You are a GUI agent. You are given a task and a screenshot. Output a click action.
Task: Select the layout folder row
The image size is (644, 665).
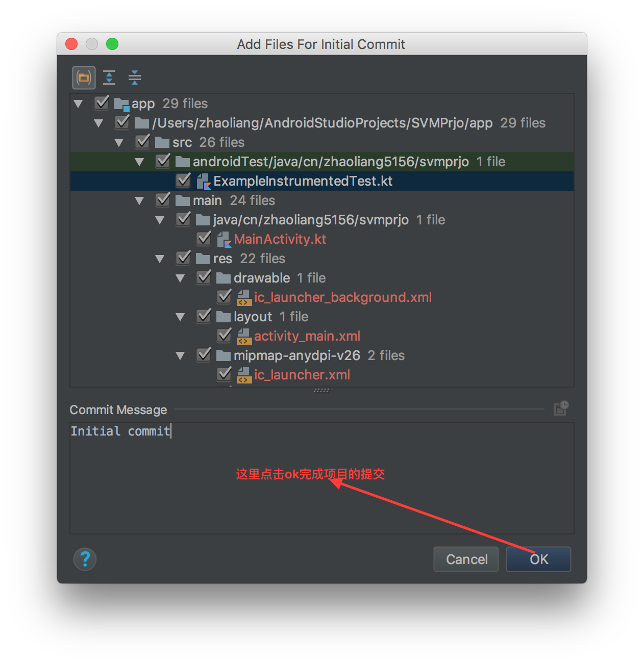pos(253,317)
